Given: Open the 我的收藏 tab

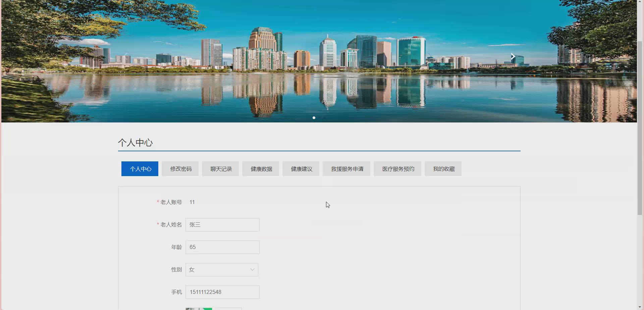Looking at the screenshot, I should (443, 169).
